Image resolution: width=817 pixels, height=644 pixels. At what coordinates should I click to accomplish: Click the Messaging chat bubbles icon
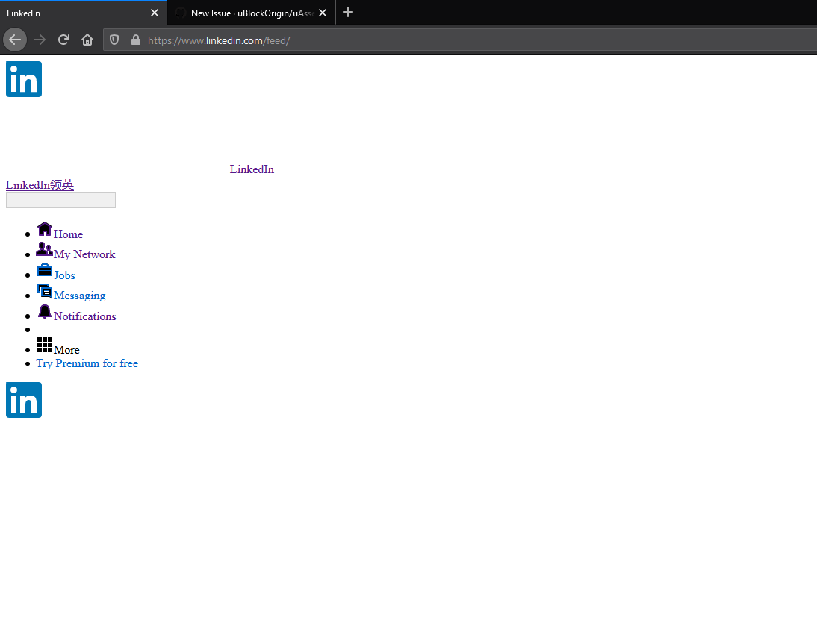45,290
